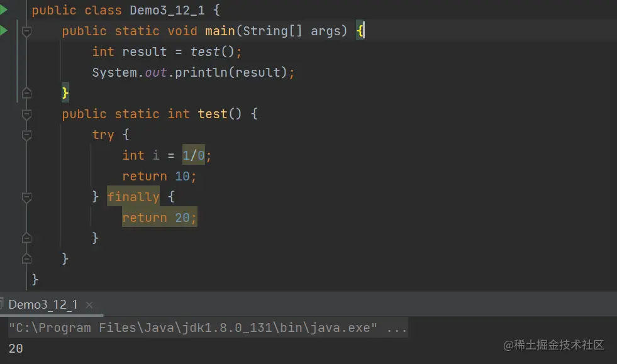Collapse the main method fold marker
Screen dimensions: 617x364
click(x=27, y=31)
